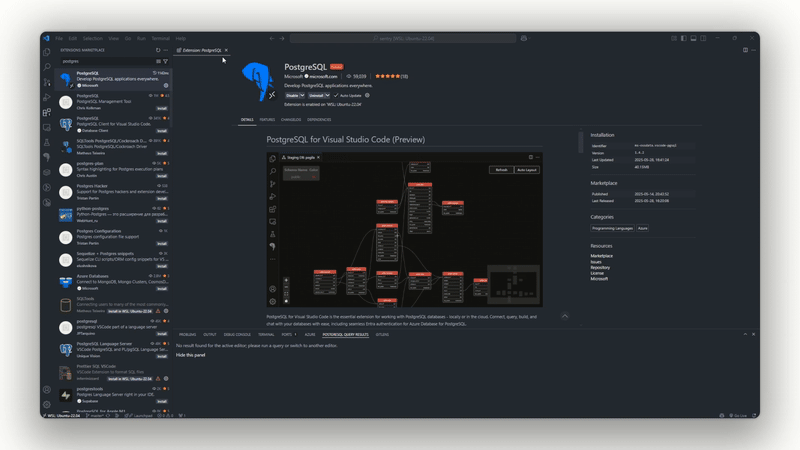The width and height of the screenshot is (800, 450).
Task: Install Chris Kolkman's PostgreSQL Management Tool
Action: coord(162,108)
